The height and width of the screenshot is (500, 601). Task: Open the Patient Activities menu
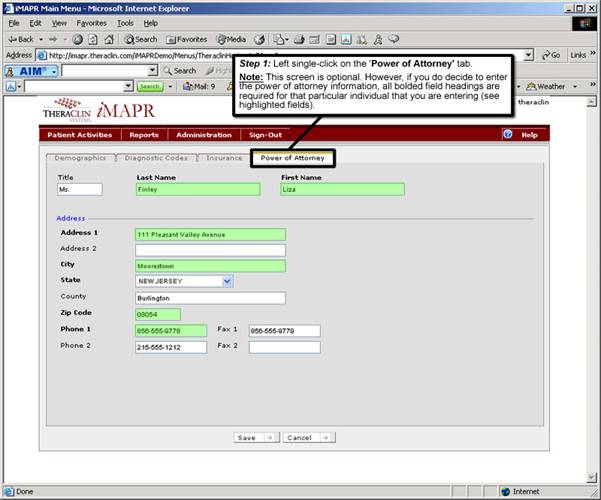[81, 134]
